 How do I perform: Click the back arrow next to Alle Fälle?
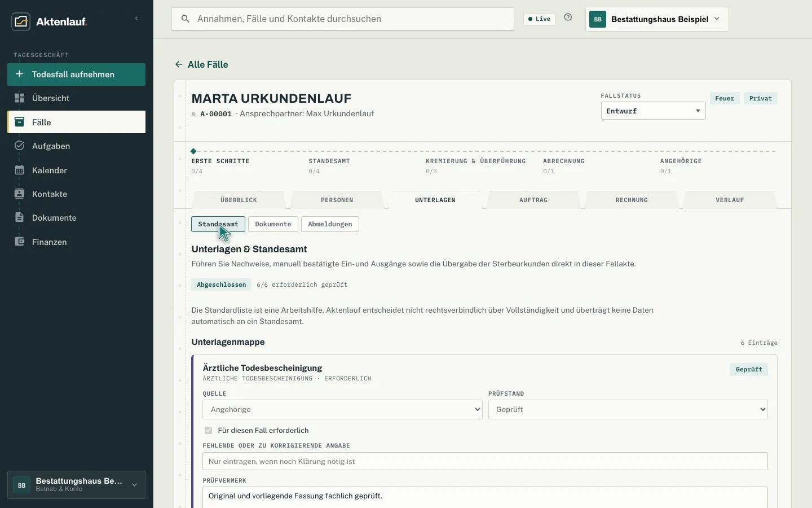tap(179, 64)
